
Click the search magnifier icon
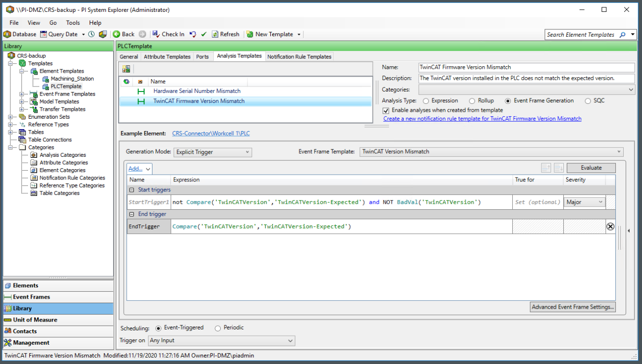[622, 35]
